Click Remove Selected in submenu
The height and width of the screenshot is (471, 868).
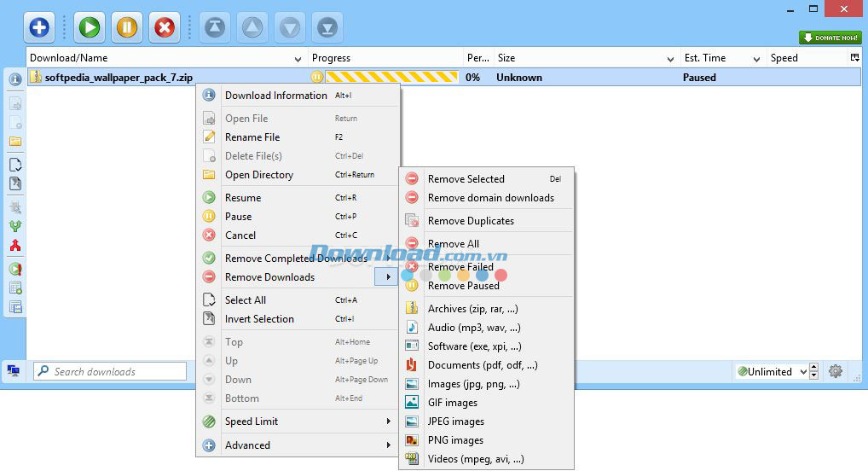coord(487,179)
